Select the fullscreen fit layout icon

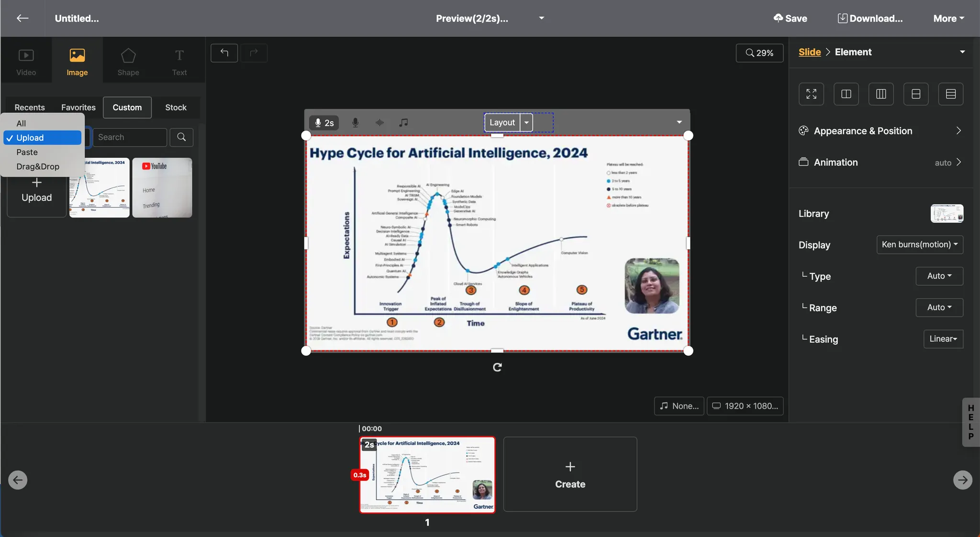point(811,94)
